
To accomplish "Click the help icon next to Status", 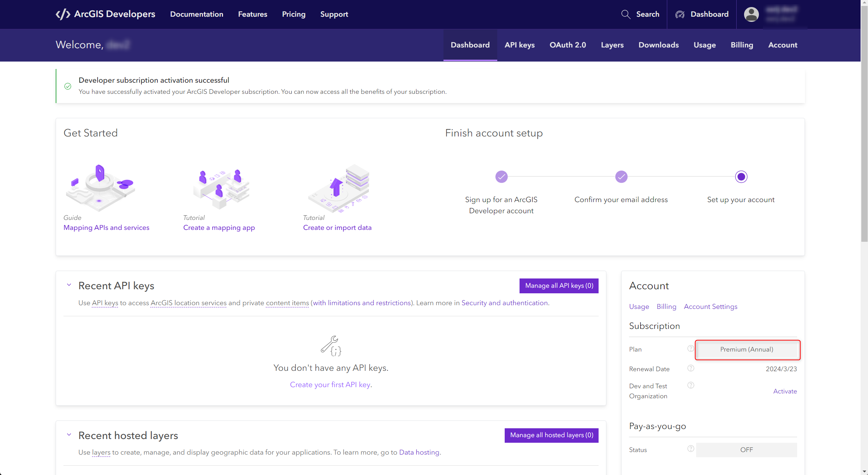I will [691, 449].
